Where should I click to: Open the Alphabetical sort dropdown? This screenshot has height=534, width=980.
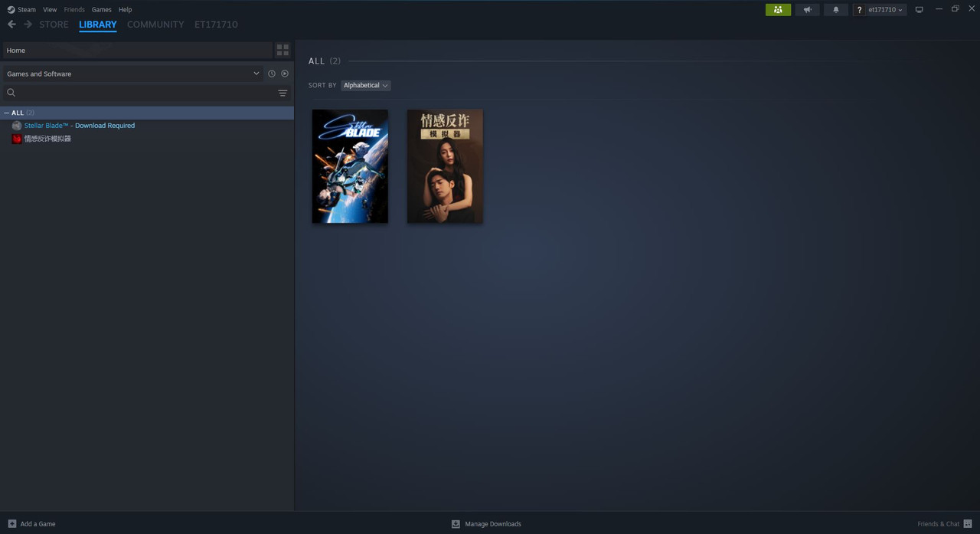pyautogui.click(x=365, y=85)
